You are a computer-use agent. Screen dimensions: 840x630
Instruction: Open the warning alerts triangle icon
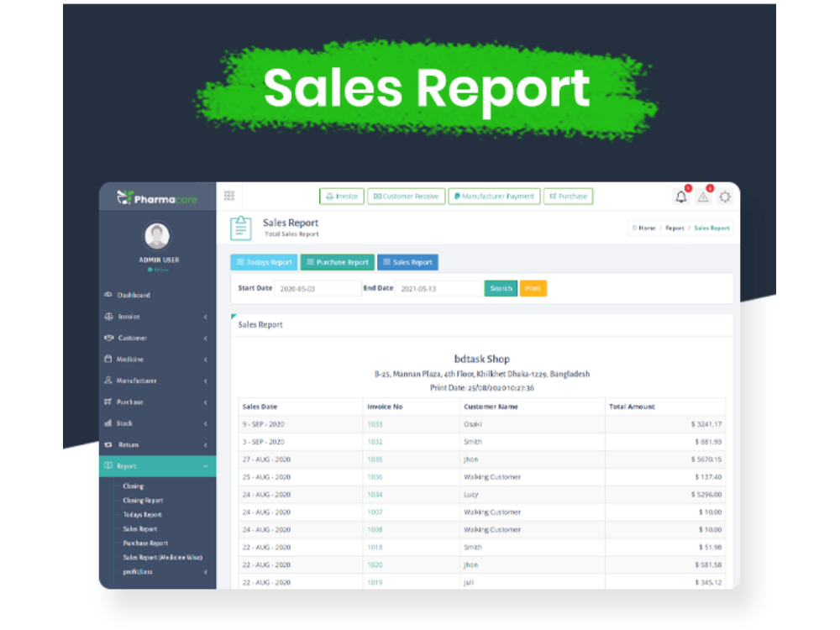(x=703, y=197)
